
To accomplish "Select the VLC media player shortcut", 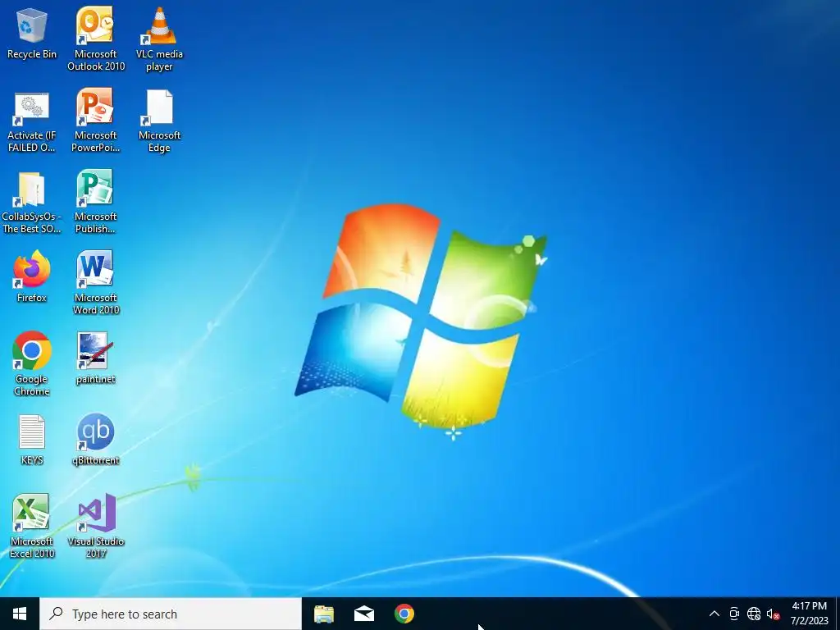I will 159,39.
